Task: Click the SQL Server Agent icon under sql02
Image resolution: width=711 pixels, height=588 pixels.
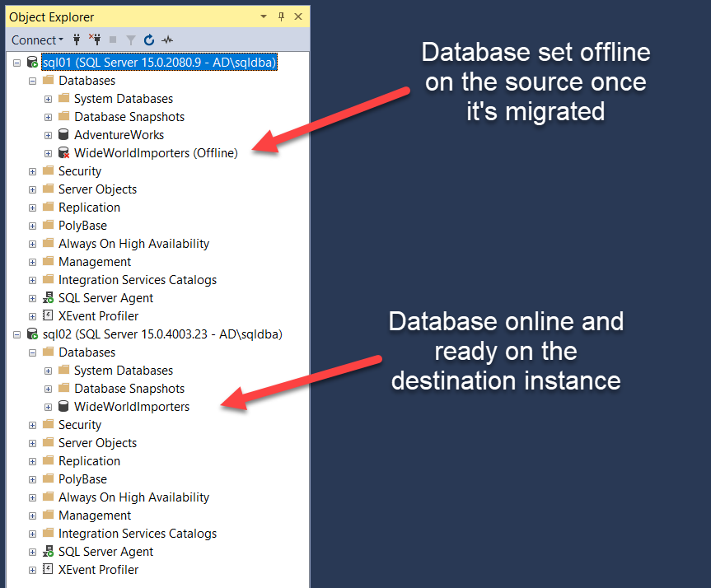Action: point(48,551)
